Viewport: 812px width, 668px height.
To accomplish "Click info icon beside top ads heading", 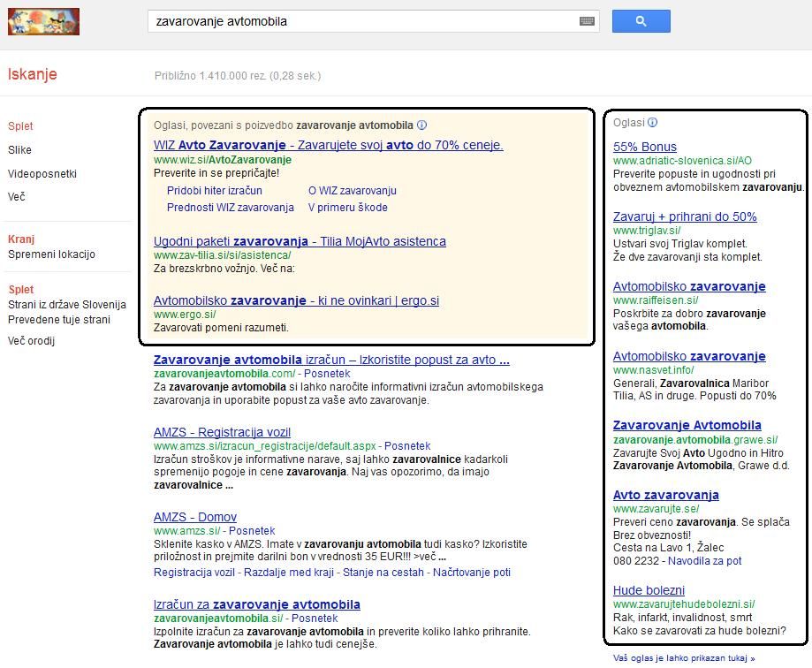I will point(421,125).
